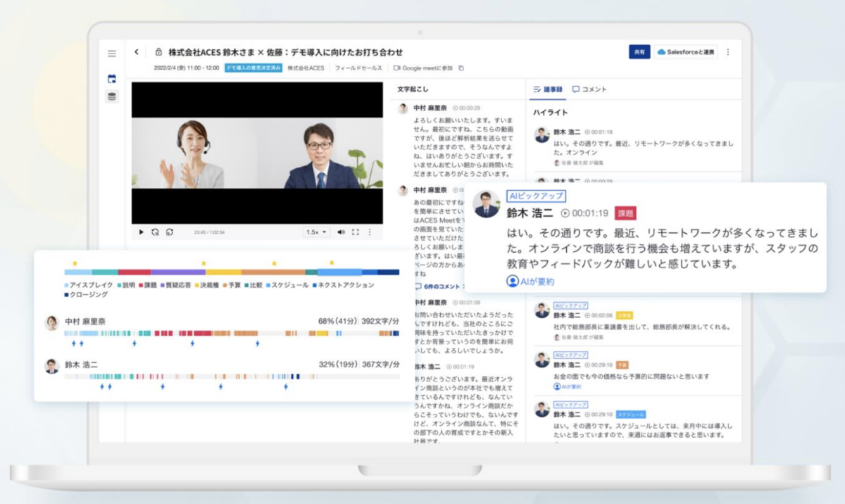
Task: Open the 1.5x playback speed dropdown
Action: click(316, 232)
